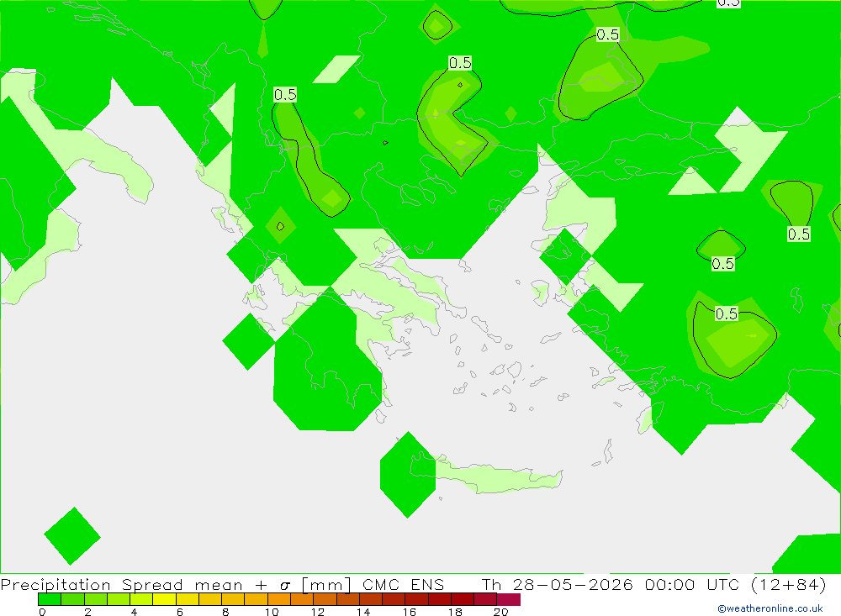Viewport: 841px width, 616px height.
Task: Click the '[mm]' unit label
Action: pos(326,584)
